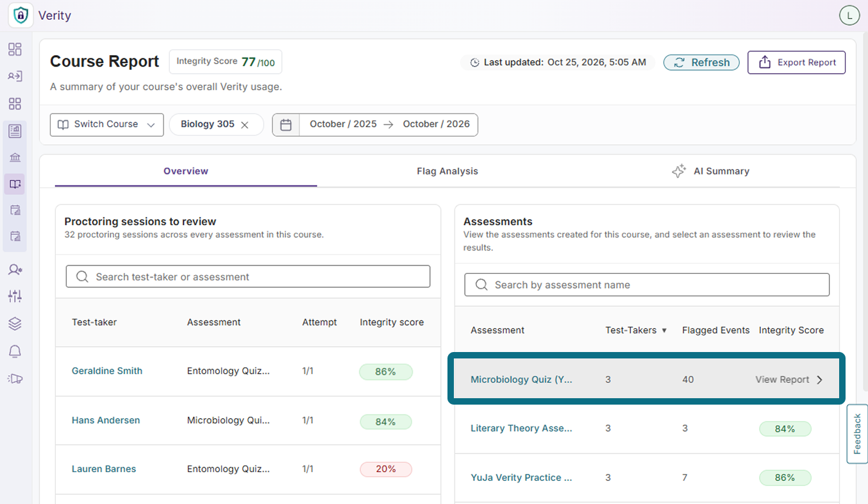Image resolution: width=868 pixels, height=504 pixels.
Task: Open the Literary Theory assessment link
Action: [521, 428]
